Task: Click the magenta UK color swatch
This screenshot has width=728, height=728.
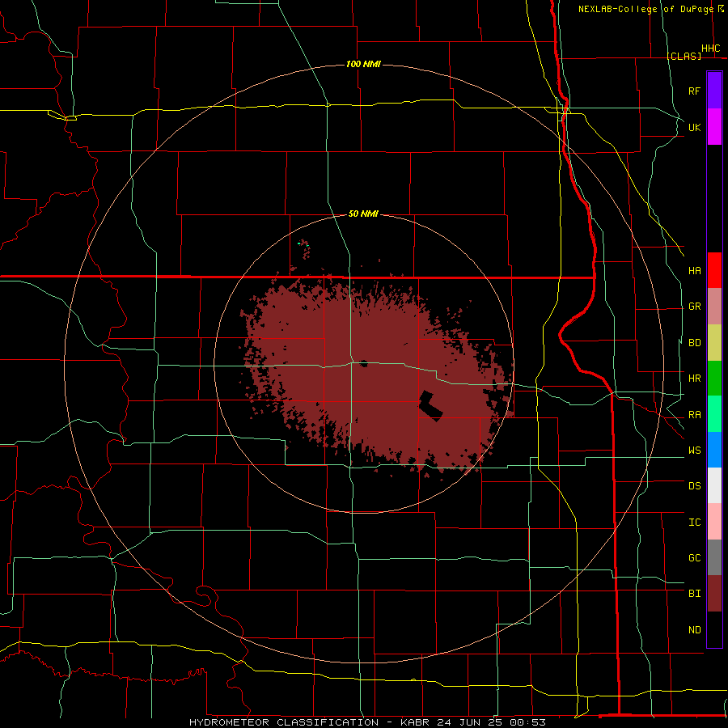Action: click(714, 127)
